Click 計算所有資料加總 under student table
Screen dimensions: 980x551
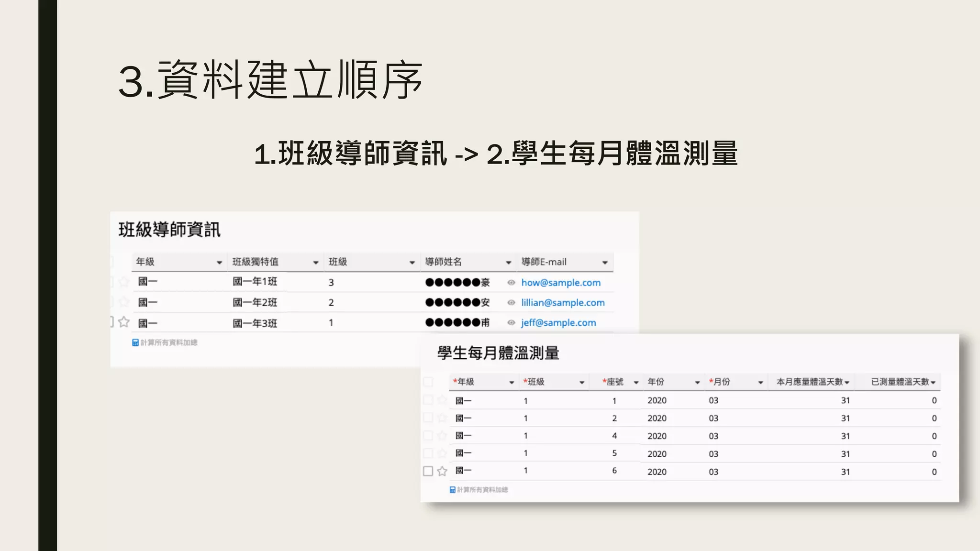tap(482, 490)
